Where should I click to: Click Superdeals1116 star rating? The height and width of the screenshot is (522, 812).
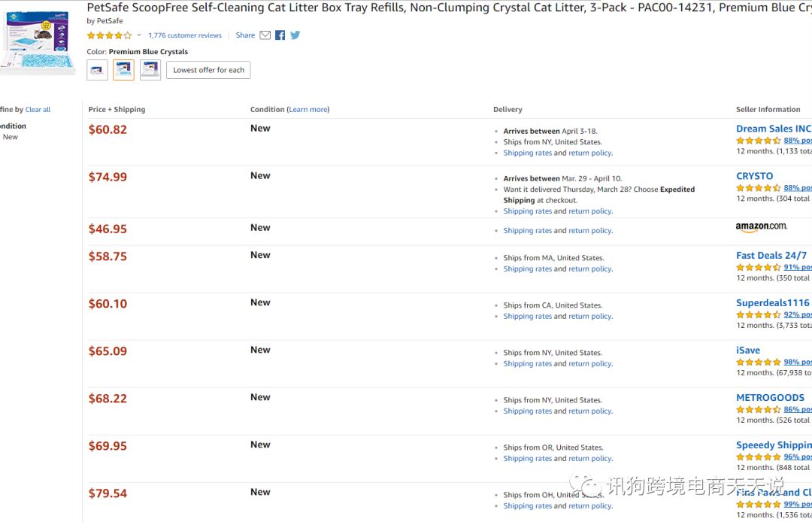[758, 314]
